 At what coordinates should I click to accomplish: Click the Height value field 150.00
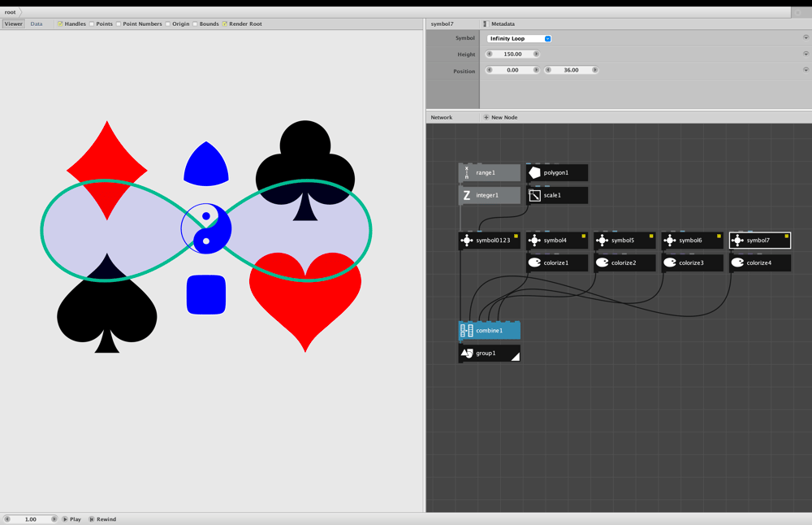[512, 54]
